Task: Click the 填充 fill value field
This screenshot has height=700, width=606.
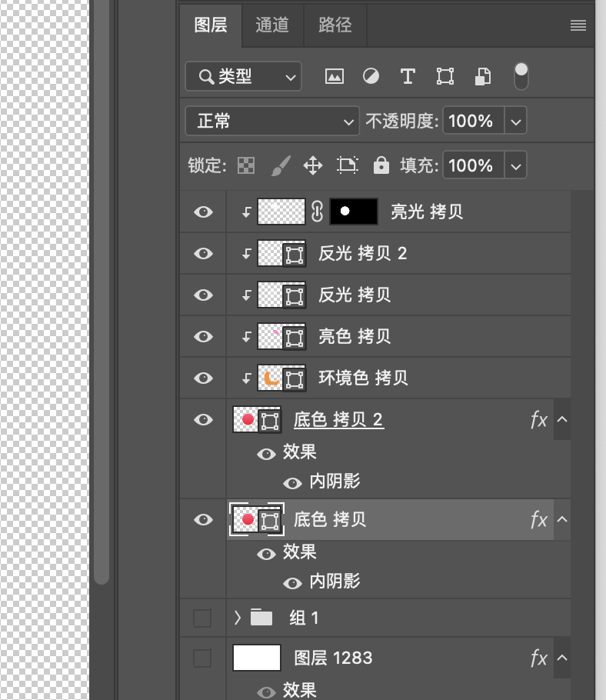Action: [x=474, y=165]
